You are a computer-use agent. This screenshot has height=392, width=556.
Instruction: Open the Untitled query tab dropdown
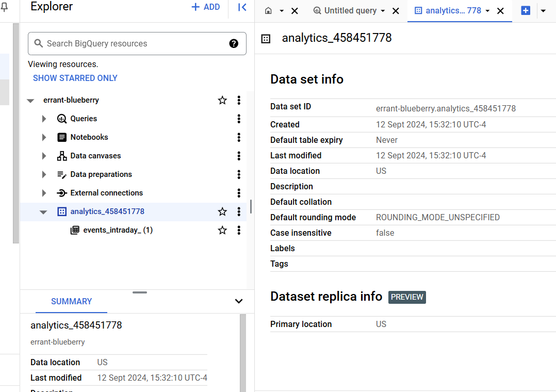point(383,11)
